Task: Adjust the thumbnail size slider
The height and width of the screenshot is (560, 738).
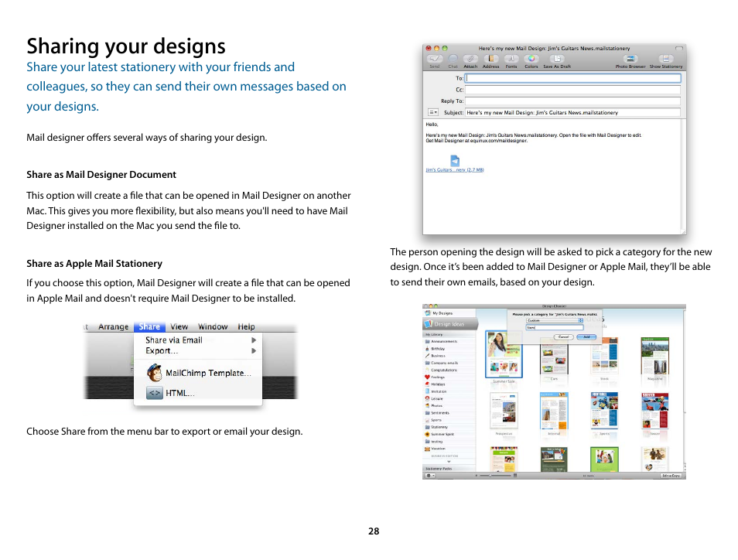Action: pos(496,476)
